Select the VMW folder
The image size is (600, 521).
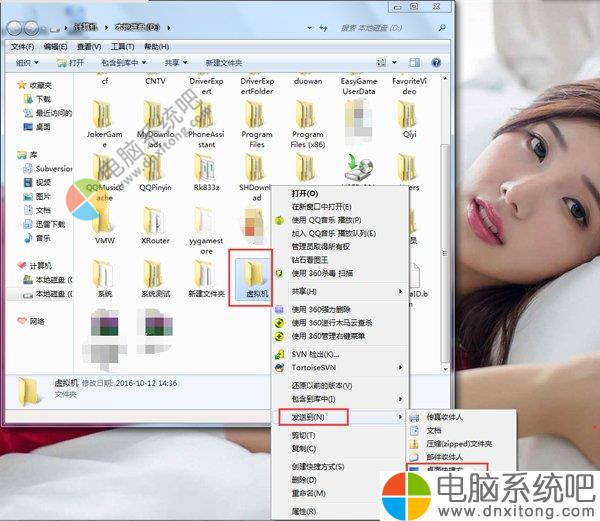click(x=104, y=226)
